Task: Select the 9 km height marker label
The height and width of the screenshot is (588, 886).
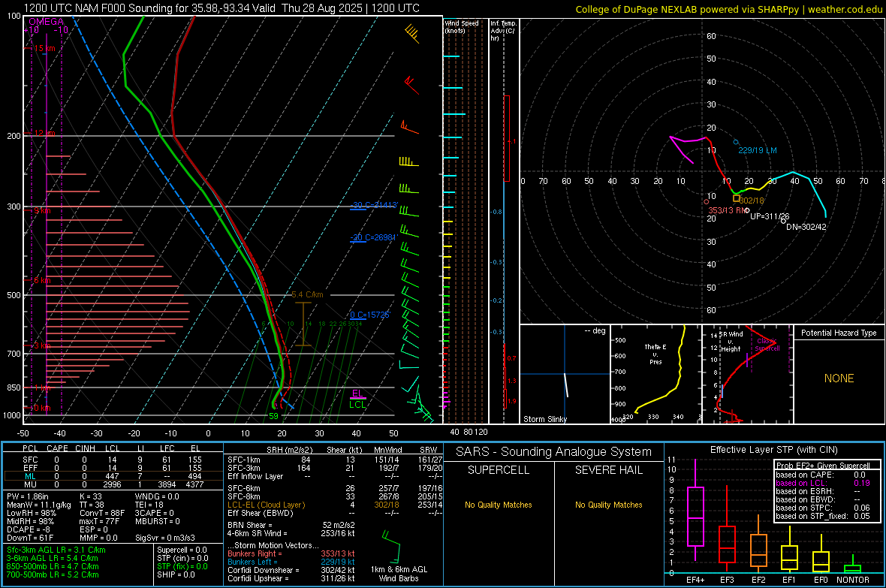Action: point(42,210)
